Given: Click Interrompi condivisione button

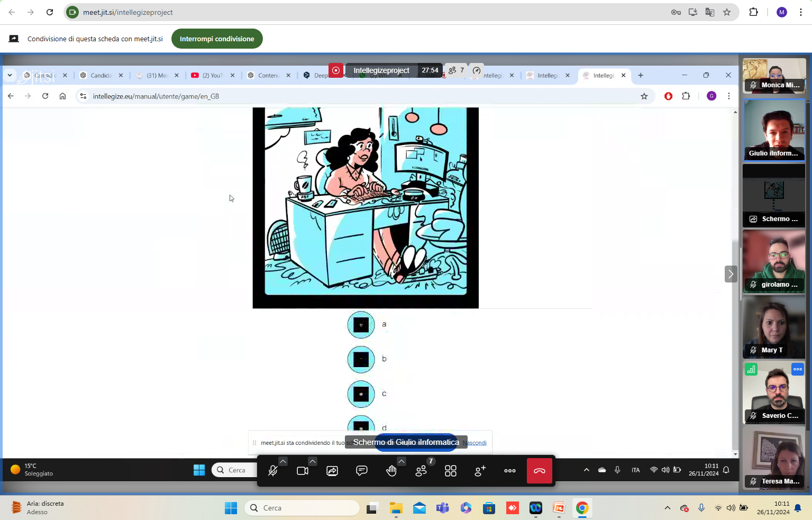Looking at the screenshot, I should pos(217,39).
